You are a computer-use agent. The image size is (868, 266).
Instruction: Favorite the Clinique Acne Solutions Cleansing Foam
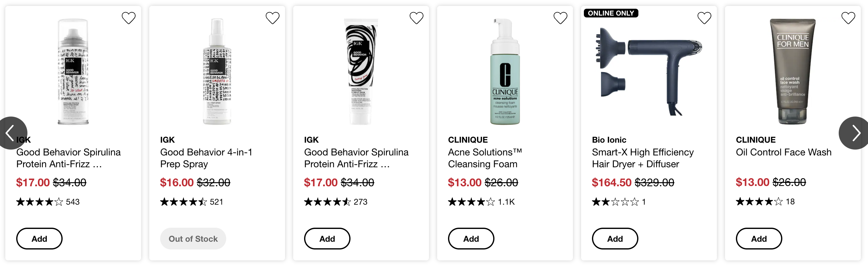[x=560, y=18]
